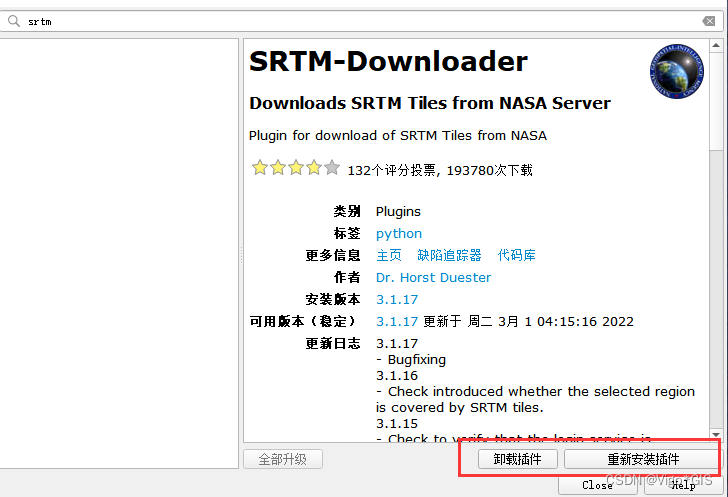This screenshot has height=497, width=728.
Task: Click available stable version 3.1.17 link
Action: [397, 321]
